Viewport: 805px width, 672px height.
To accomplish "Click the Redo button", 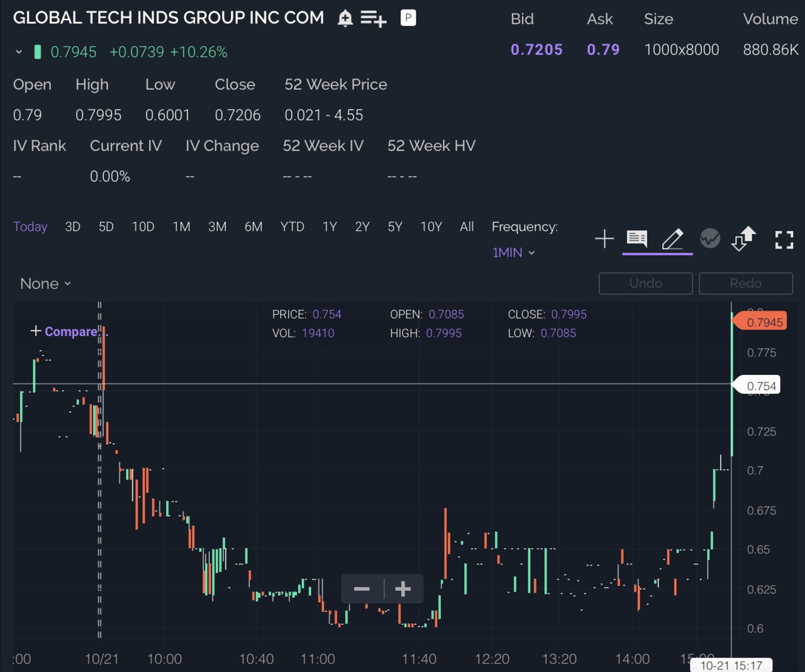I will point(746,283).
